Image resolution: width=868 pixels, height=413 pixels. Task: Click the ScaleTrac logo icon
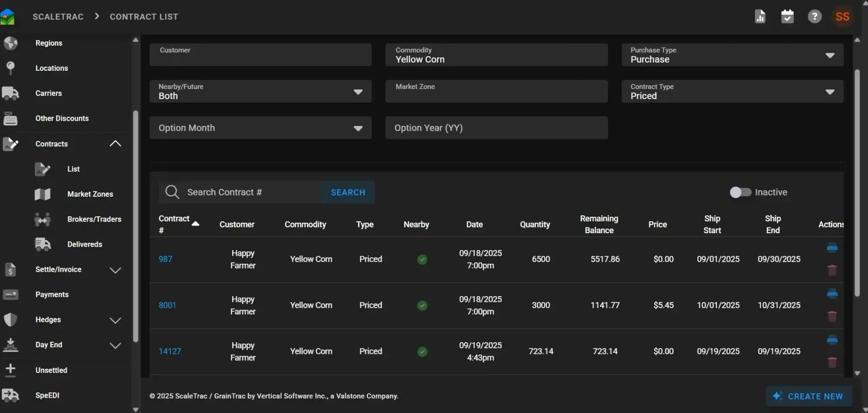pos(8,16)
